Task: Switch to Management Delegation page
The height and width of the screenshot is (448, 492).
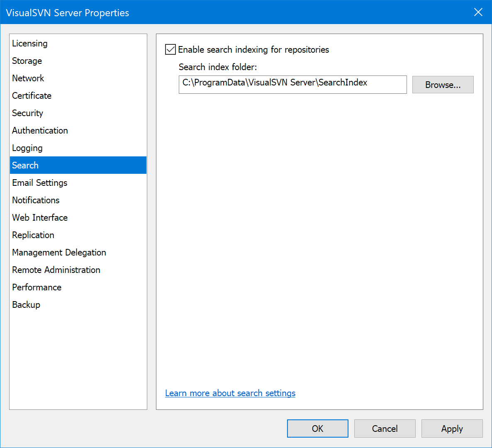Action: click(78, 252)
